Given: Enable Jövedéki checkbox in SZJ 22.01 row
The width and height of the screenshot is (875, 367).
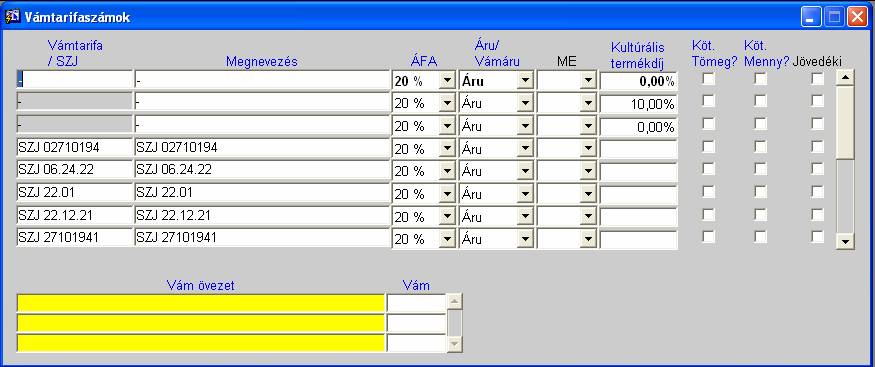Looking at the screenshot, I should tap(818, 192).
